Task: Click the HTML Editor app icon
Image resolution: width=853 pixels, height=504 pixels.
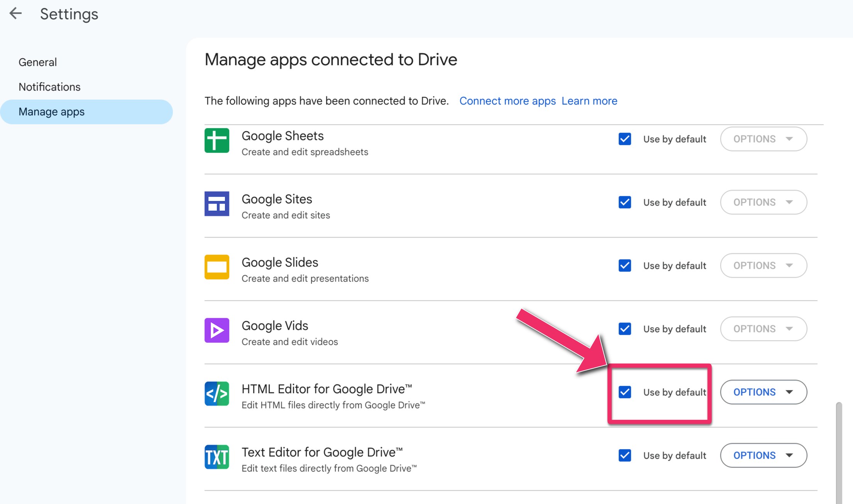Action: click(217, 393)
